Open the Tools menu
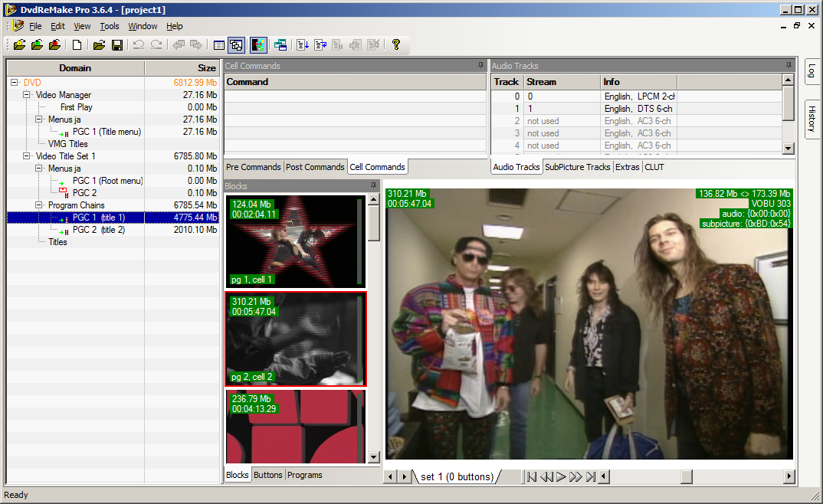Image resolution: width=823 pixels, height=504 pixels. [109, 26]
